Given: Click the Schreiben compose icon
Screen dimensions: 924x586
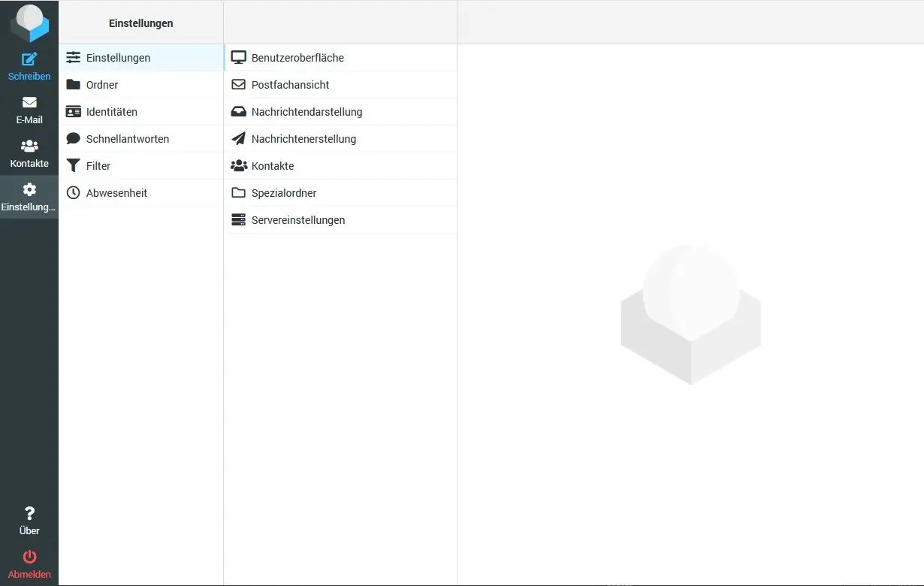Looking at the screenshot, I should click(x=29, y=60).
